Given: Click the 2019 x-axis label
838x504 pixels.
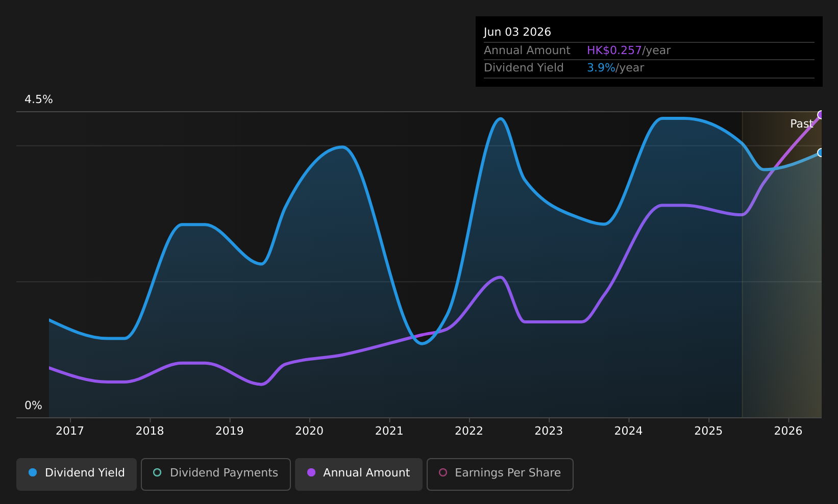Looking at the screenshot, I should coord(230,431).
